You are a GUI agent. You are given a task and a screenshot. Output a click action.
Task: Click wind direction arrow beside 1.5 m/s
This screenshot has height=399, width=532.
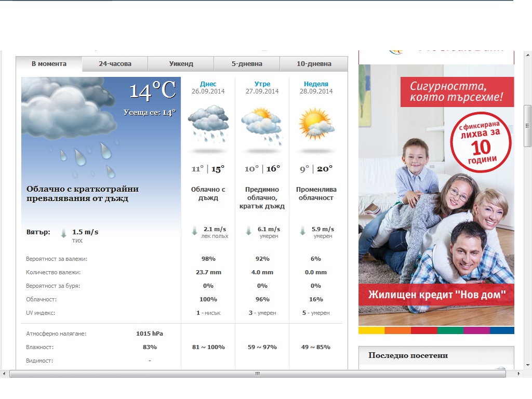(x=63, y=233)
